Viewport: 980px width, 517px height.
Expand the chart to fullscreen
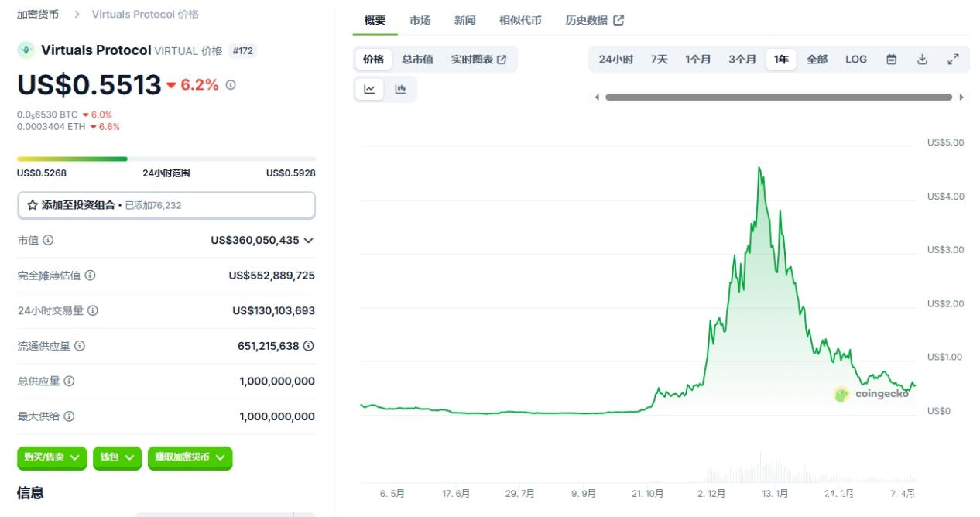pos(954,59)
